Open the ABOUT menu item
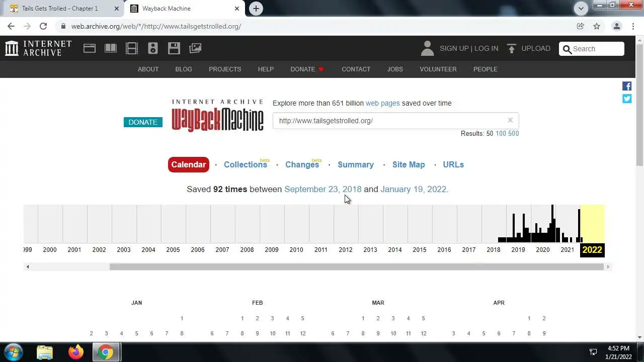This screenshot has height=362, width=644. click(x=148, y=69)
